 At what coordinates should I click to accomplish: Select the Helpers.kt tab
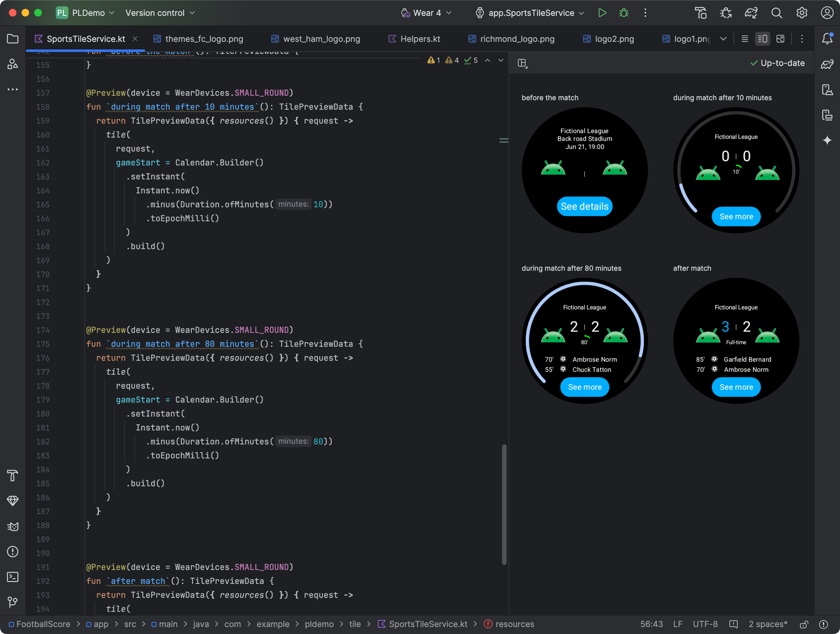coord(420,38)
